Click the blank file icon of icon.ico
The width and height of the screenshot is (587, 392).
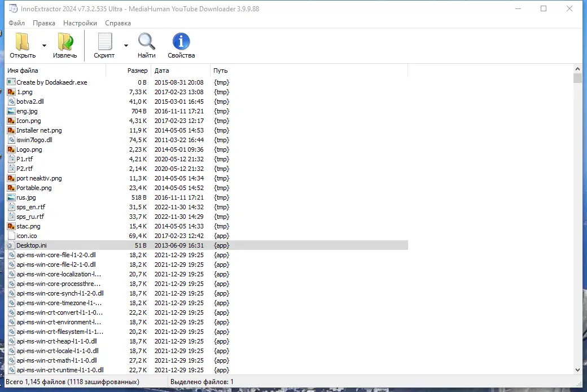coord(11,236)
